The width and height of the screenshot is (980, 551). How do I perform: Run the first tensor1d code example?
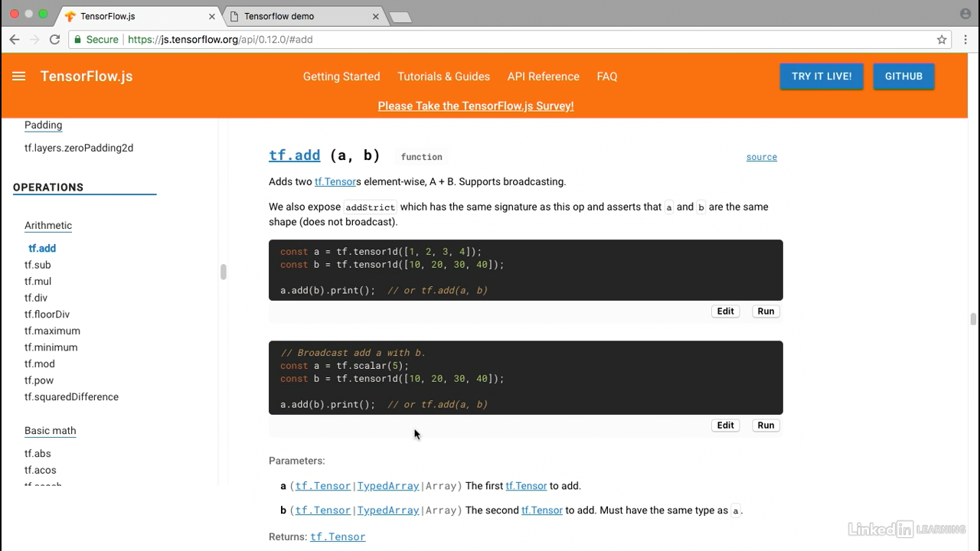(x=766, y=311)
